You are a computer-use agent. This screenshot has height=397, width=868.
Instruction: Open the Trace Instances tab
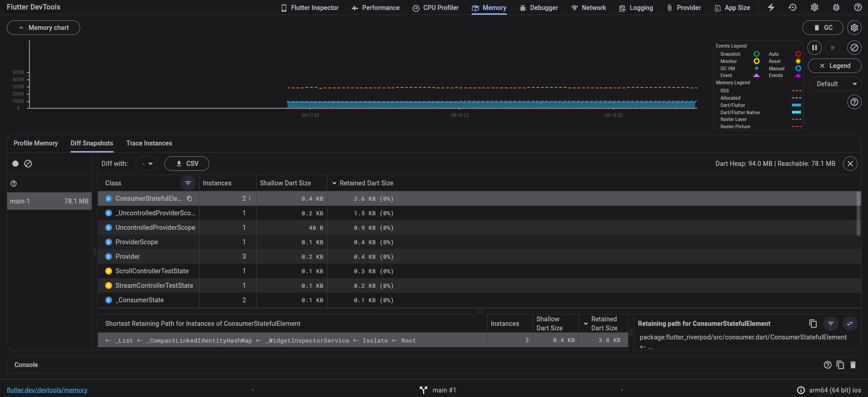click(x=149, y=143)
